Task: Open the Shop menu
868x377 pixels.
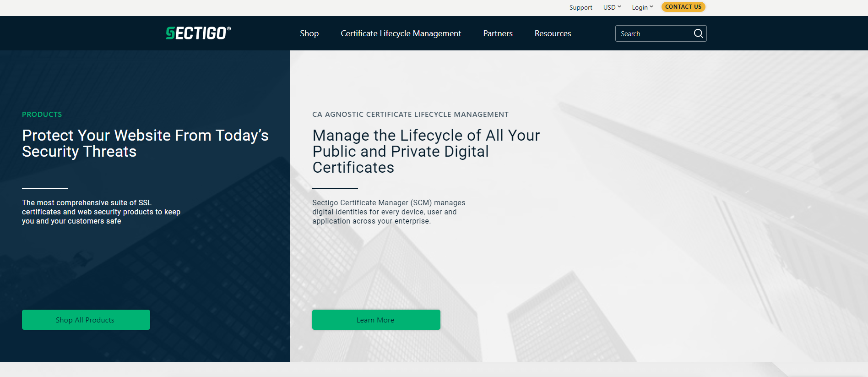Action: click(x=309, y=33)
